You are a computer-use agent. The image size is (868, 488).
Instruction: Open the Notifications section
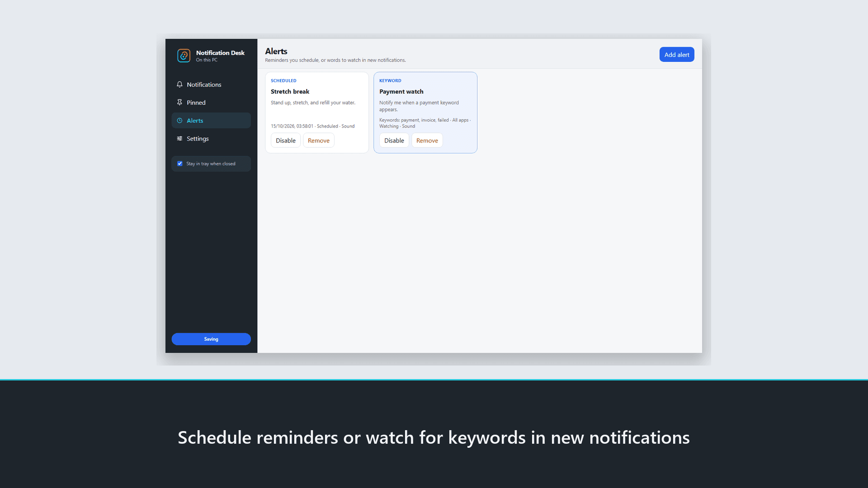click(x=211, y=84)
